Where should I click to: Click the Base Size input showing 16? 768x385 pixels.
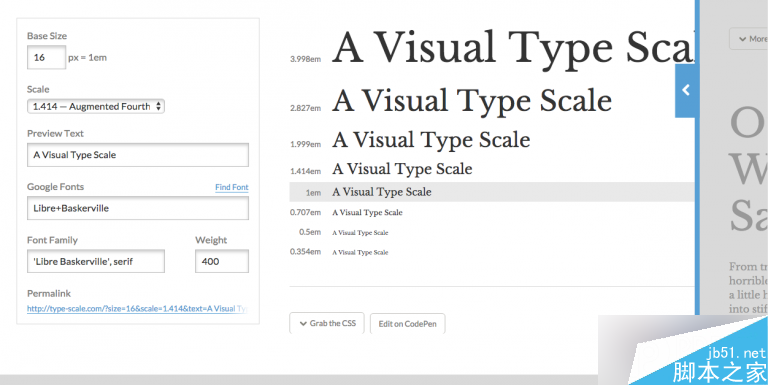pos(46,57)
